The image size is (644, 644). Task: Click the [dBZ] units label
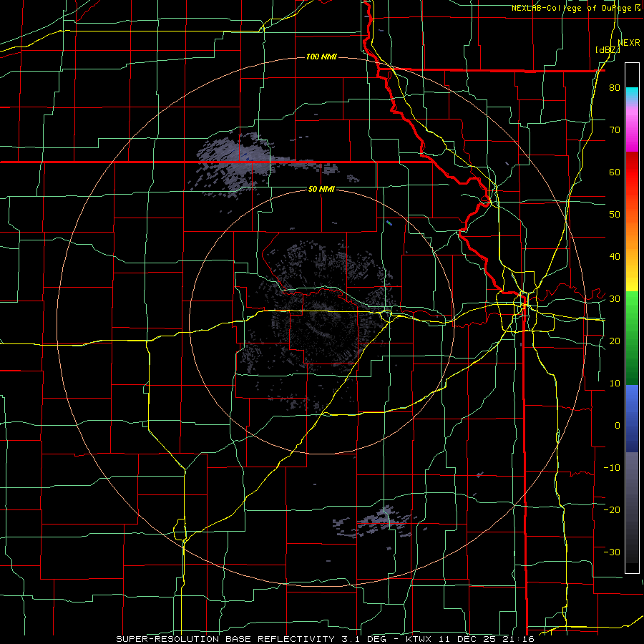[608, 50]
